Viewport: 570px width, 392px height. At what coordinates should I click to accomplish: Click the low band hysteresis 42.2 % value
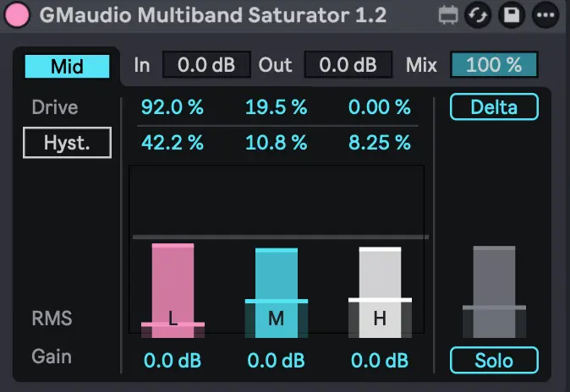click(173, 143)
